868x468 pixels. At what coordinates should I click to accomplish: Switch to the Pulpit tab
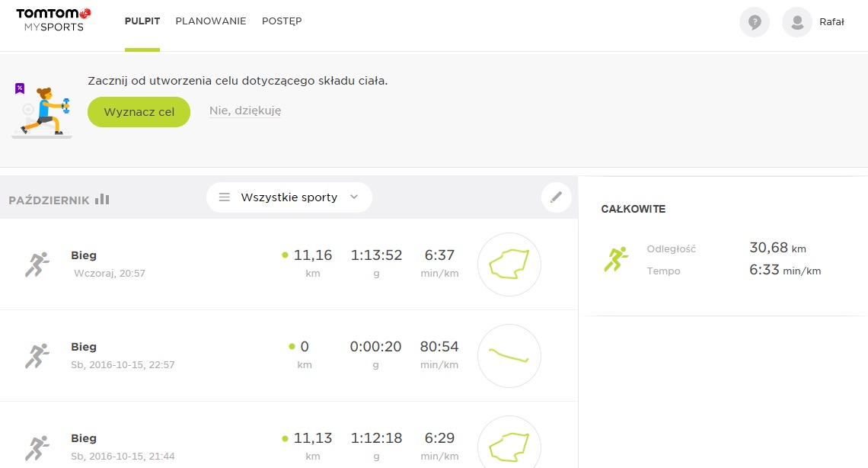click(142, 21)
